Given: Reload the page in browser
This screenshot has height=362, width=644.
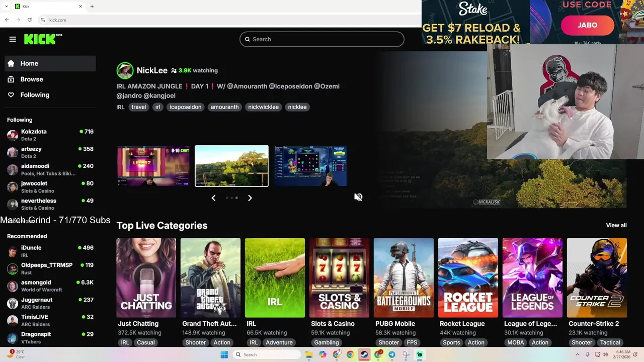Looking at the screenshot, I should pos(30,20).
